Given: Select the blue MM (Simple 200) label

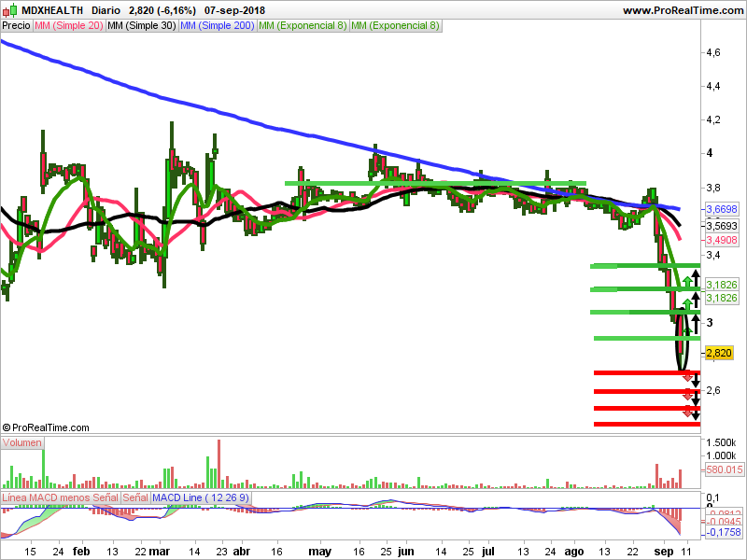Looking at the screenshot, I should (x=218, y=26).
